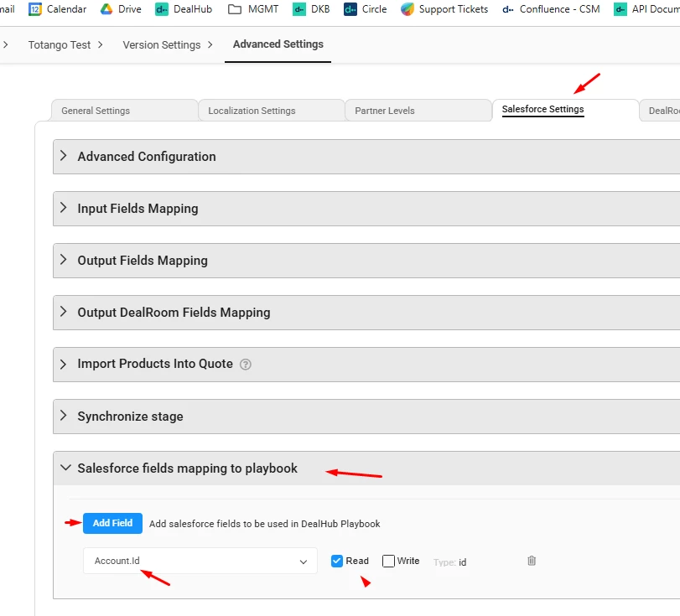680x616 pixels.
Task: Expand the Input Fields Mapping section
Action: point(64,208)
